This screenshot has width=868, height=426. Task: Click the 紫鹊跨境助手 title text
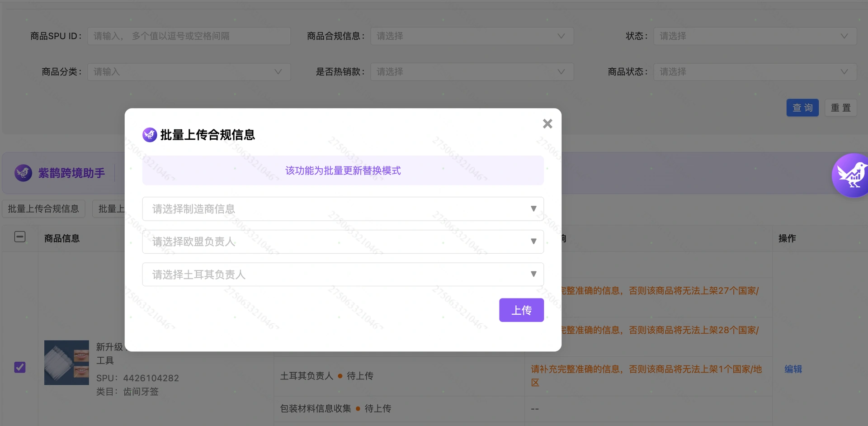pyautogui.click(x=71, y=173)
